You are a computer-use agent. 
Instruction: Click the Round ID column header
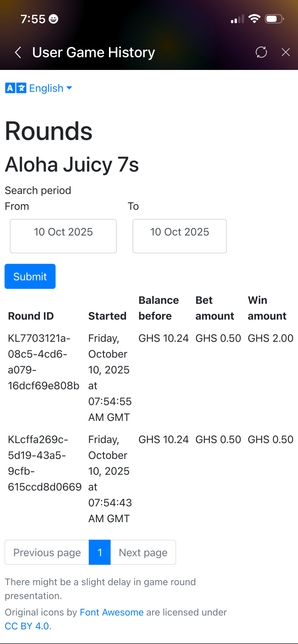pos(31,316)
